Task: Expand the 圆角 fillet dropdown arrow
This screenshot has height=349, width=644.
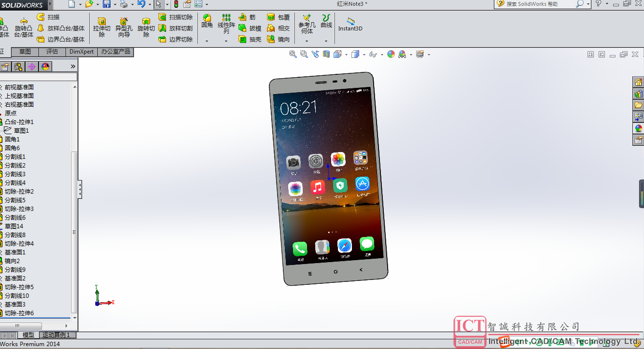Action: tap(207, 41)
